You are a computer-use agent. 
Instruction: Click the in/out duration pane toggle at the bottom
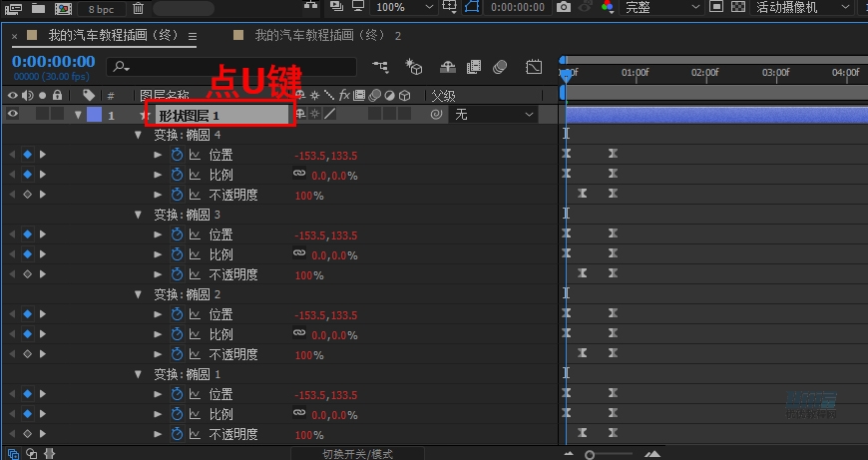pos(49,454)
